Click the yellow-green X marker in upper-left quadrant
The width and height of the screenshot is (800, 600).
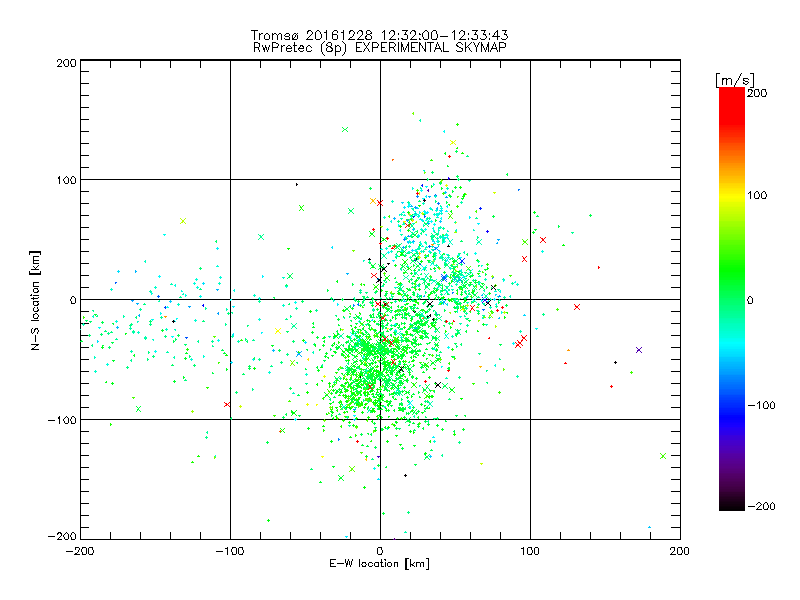pyautogui.click(x=183, y=221)
